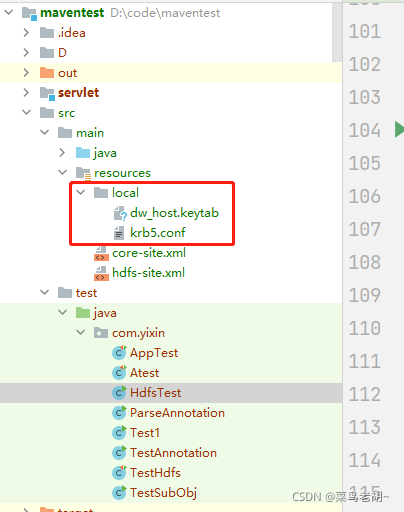Select the ParseAnnotation class name
This screenshot has width=404, height=512.
pyautogui.click(x=177, y=413)
